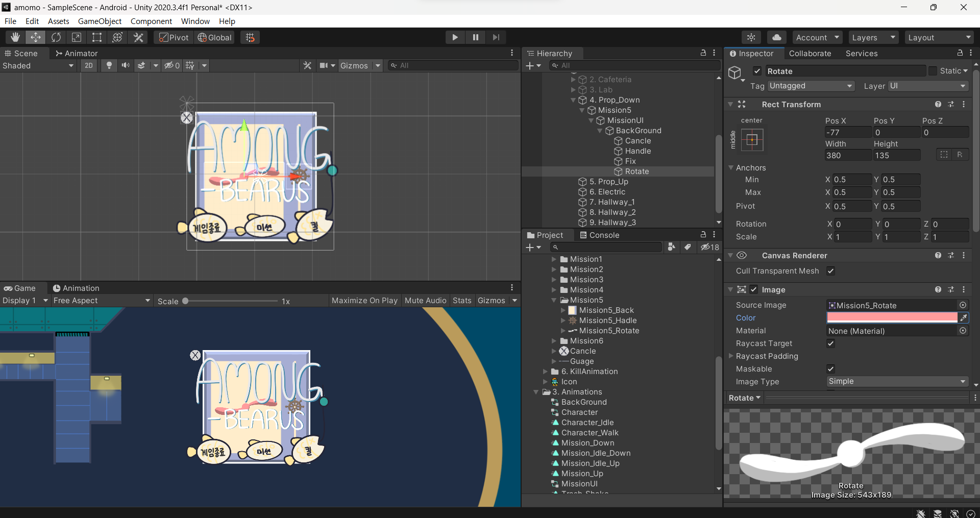The height and width of the screenshot is (518, 980).
Task: Toggle Raycast Target checkbox
Action: (x=831, y=343)
